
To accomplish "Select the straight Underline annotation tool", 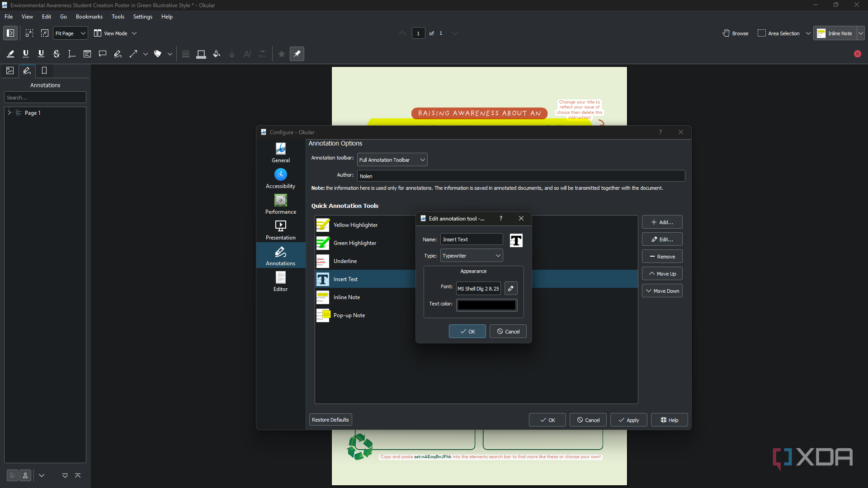I will coord(26,54).
